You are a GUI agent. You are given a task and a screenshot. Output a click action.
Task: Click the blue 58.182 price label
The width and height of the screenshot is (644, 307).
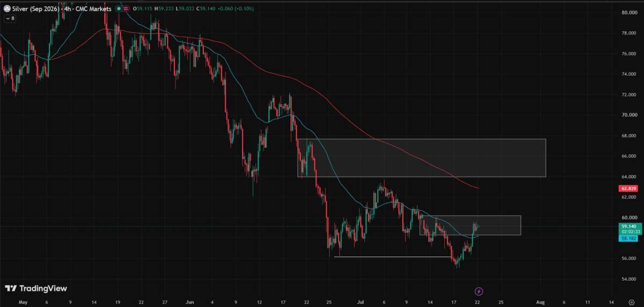(x=628, y=237)
